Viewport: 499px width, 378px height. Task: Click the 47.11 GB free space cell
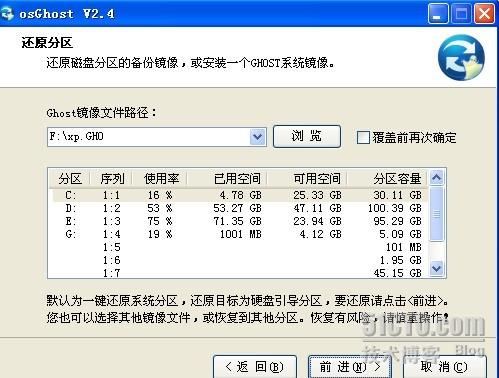(317, 208)
